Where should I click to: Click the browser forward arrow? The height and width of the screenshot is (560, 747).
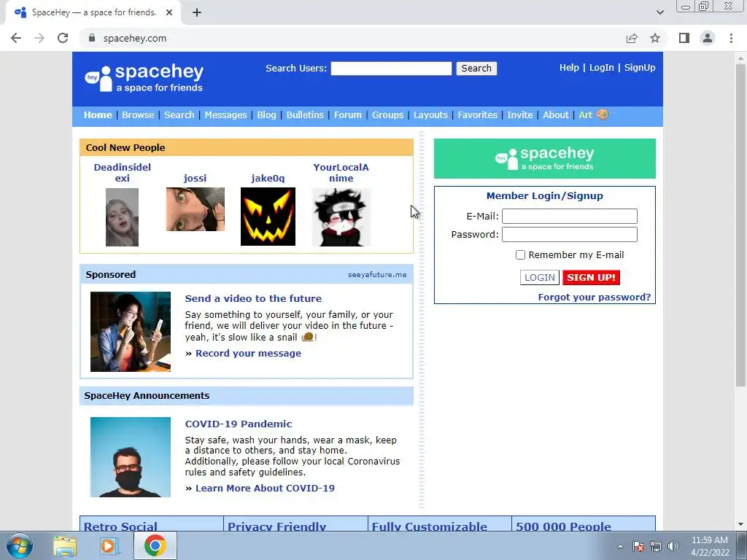[x=39, y=38]
